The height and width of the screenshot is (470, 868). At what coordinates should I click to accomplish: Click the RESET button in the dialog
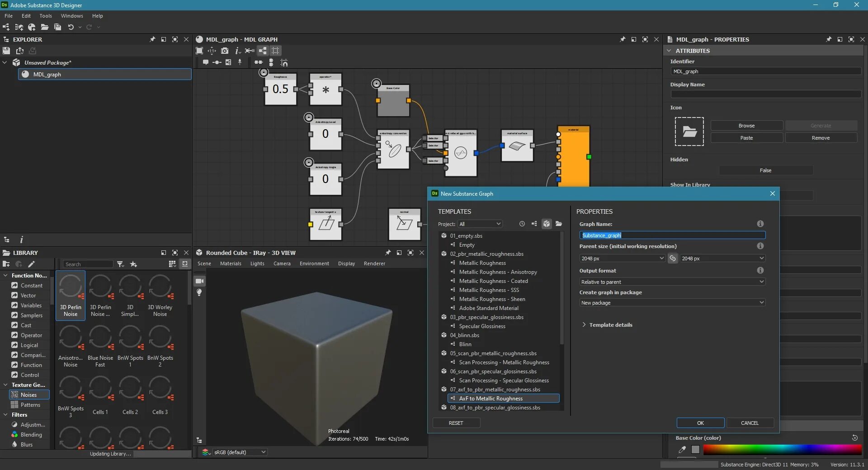click(x=456, y=423)
